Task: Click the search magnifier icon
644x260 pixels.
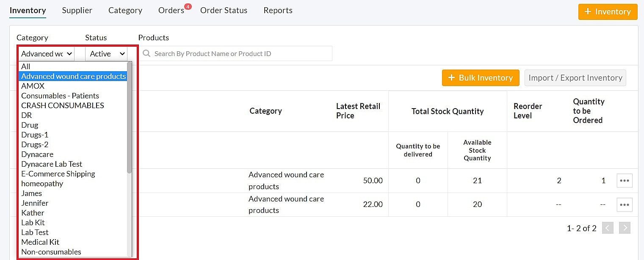Action: (147, 53)
